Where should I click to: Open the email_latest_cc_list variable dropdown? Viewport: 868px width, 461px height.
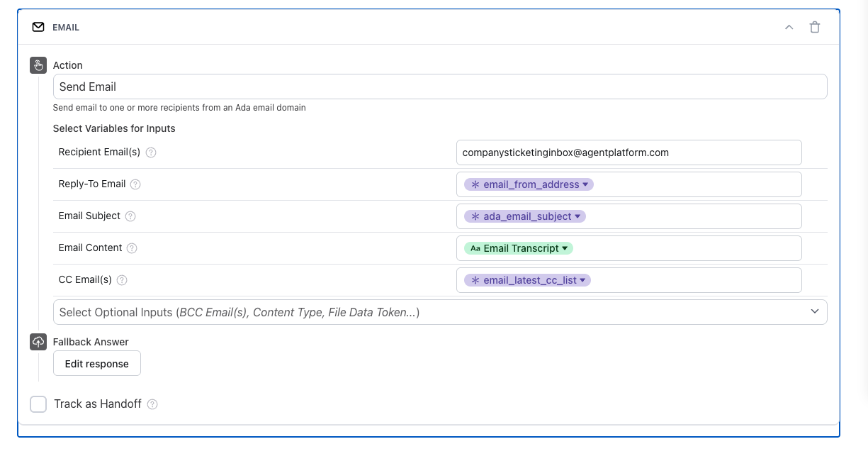click(582, 280)
